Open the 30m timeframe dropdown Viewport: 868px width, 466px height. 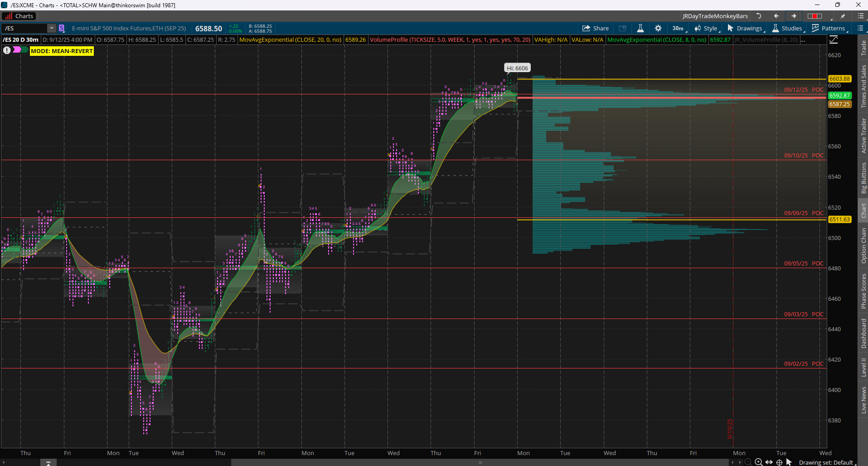[x=679, y=28]
